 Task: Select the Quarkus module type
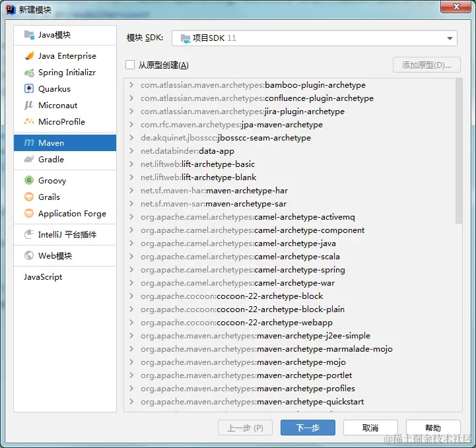click(65, 88)
